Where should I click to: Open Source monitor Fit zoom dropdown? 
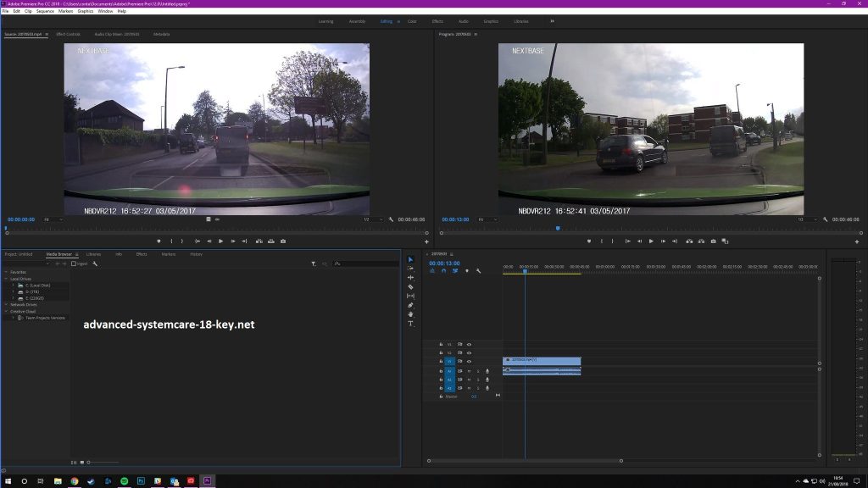(53, 219)
